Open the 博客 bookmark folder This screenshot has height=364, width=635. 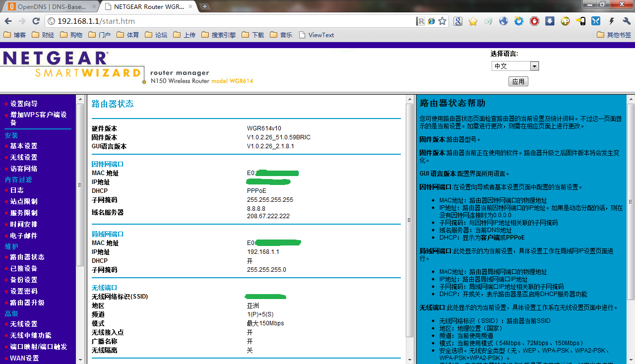click(15, 35)
